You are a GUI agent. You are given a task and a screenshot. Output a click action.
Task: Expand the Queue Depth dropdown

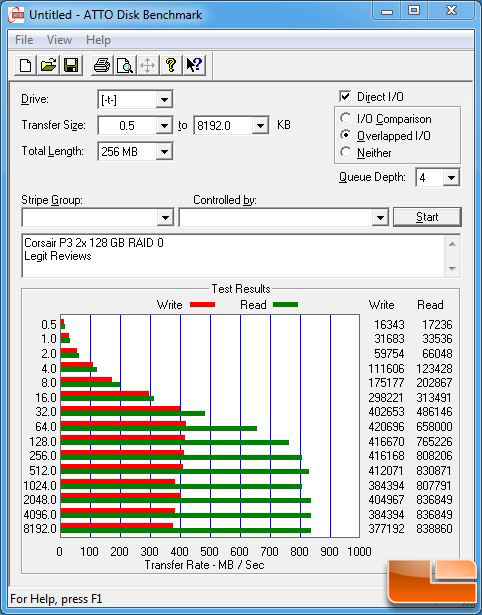[451, 178]
